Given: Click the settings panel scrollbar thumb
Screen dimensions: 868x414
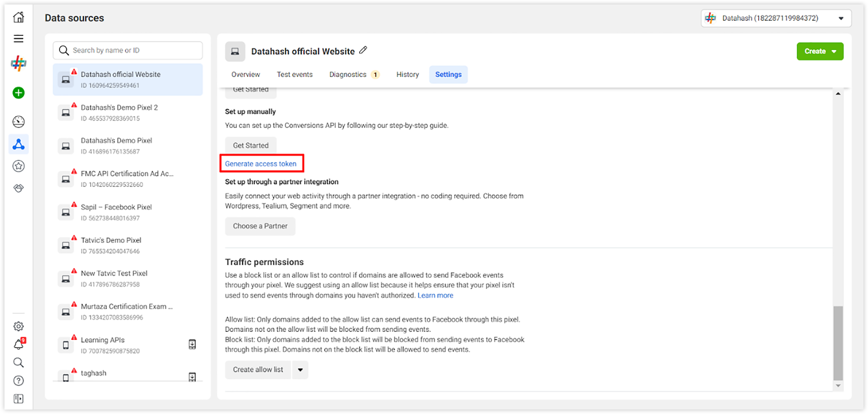Looking at the screenshot, I should 838,343.
